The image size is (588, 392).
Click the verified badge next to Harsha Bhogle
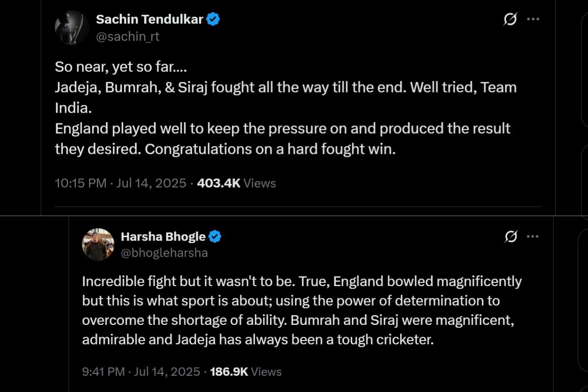click(214, 236)
